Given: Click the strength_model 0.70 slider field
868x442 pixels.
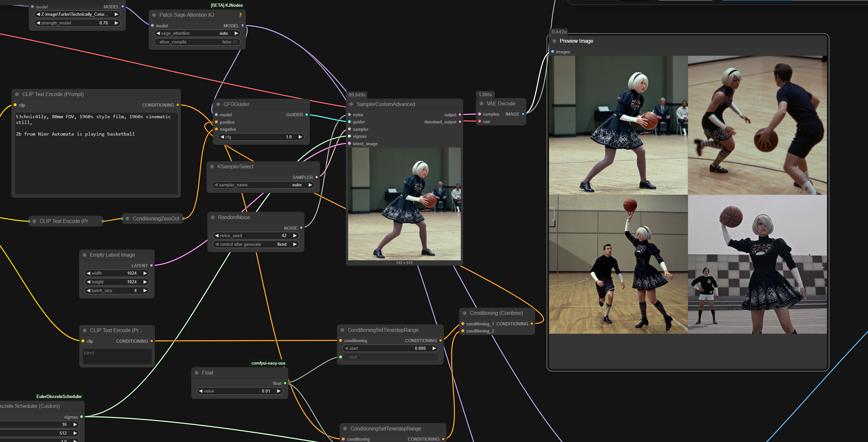Looking at the screenshot, I should (x=77, y=23).
